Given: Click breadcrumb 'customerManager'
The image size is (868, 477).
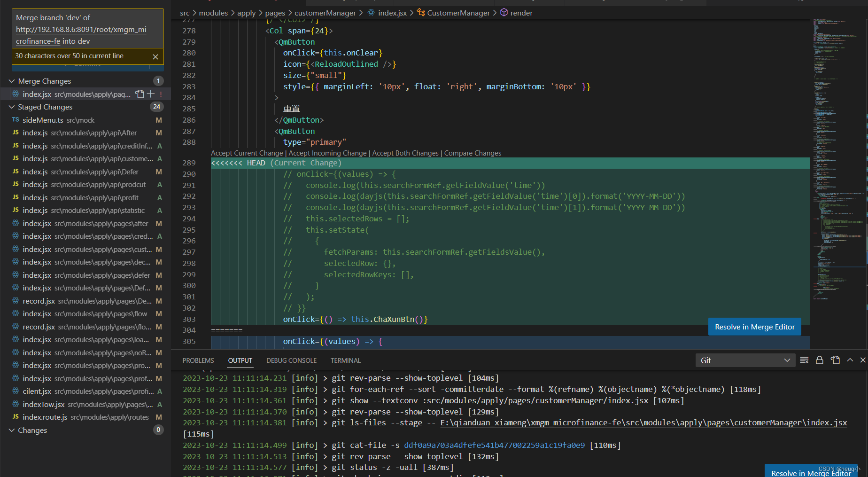Looking at the screenshot, I should pos(325,13).
